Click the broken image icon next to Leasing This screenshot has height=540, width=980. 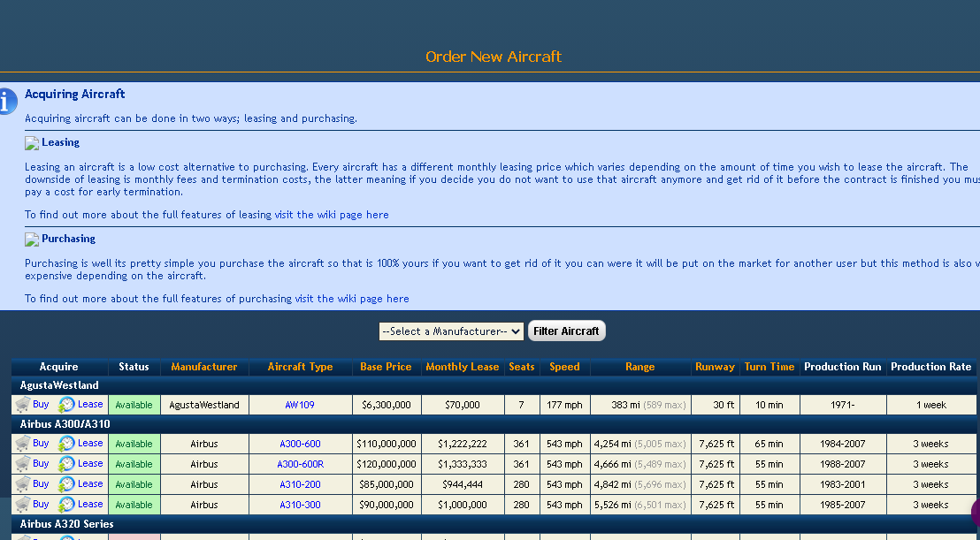click(x=32, y=143)
